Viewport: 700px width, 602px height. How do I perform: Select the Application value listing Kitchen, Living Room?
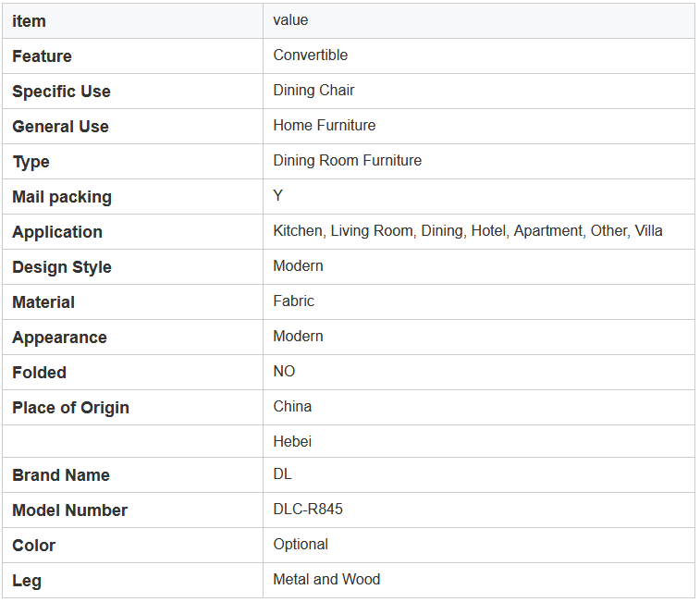click(x=467, y=231)
